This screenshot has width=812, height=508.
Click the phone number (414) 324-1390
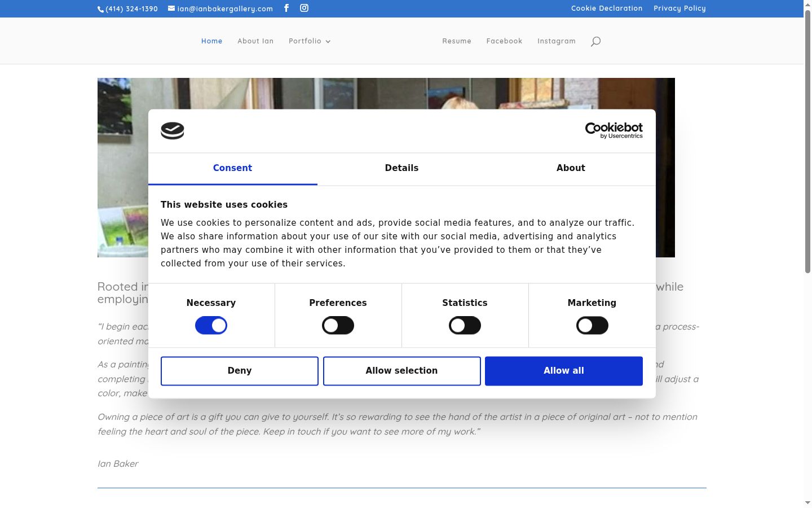point(128,8)
